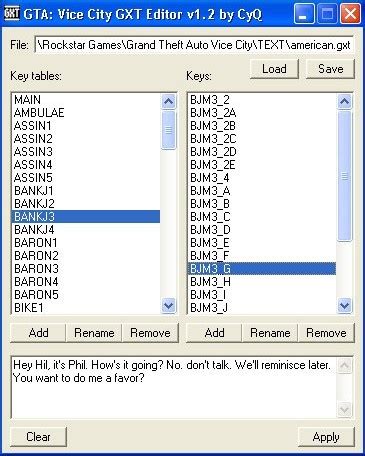Rename the selected key table
The height and width of the screenshot is (456, 365).
[94, 333]
